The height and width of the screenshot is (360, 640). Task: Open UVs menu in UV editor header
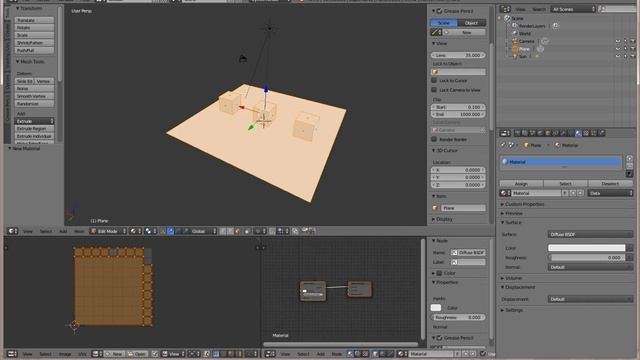[82, 354]
